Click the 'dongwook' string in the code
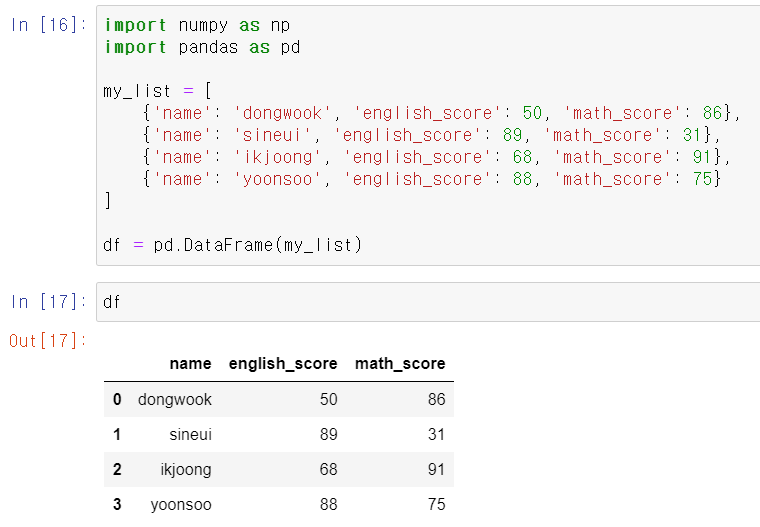 coord(283,113)
